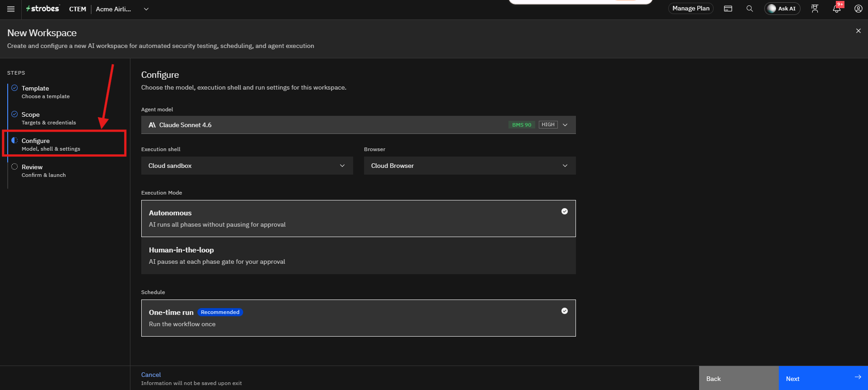The width and height of the screenshot is (868, 390).
Task: Expand the Acme Airli... organization selector
Action: coord(122,9)
